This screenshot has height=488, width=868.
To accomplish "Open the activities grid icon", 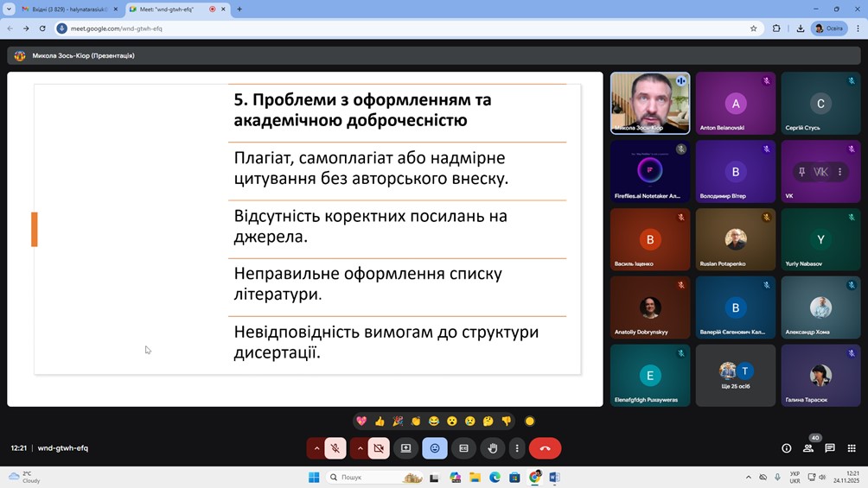I will click(852, 448).
